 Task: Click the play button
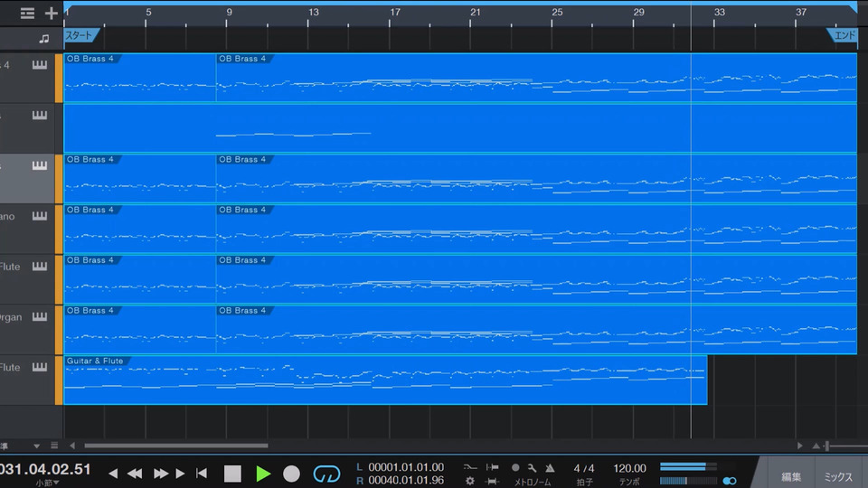coord(263,474)
